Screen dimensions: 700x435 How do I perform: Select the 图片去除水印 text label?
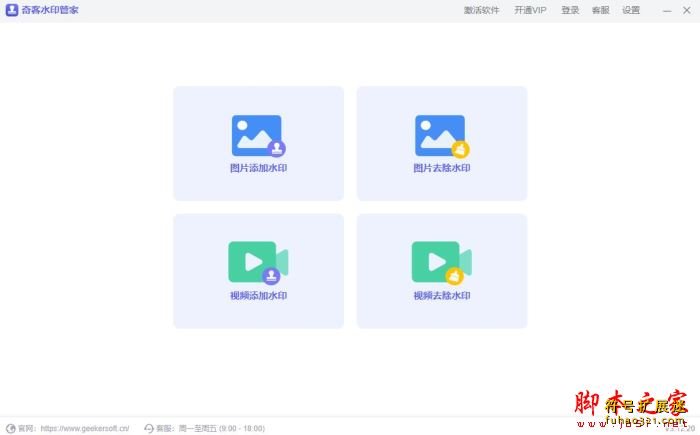pyautogui.click(x=441, y=168)
